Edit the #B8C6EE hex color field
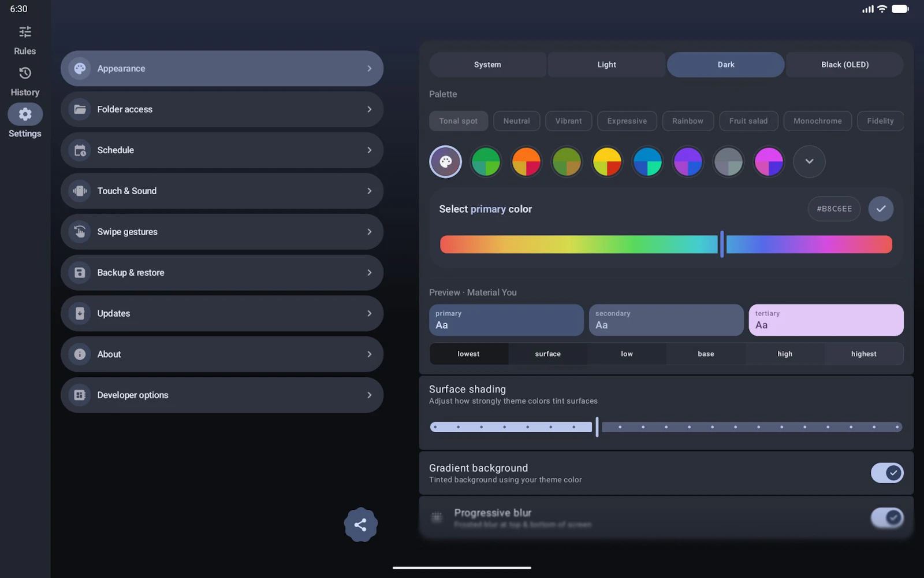The height and width of the screenshot is (578, 924). tap(834, 209)
